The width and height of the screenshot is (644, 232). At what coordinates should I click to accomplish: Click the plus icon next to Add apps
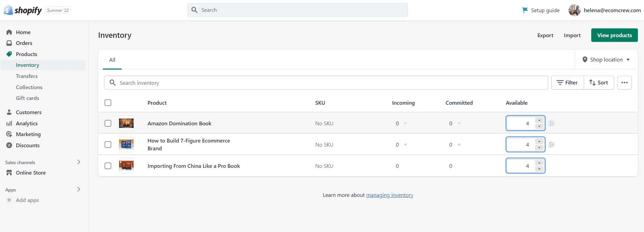click(x=9, y=200)
